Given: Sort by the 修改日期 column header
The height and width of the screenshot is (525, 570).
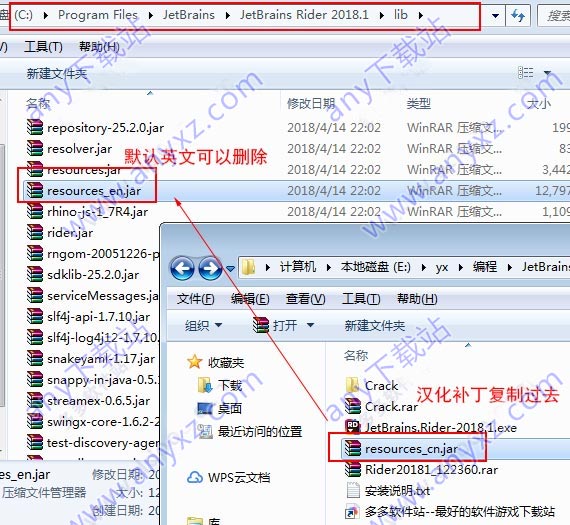Looking at the screenshot, I should pyautogui.click(x=311, y=104).
